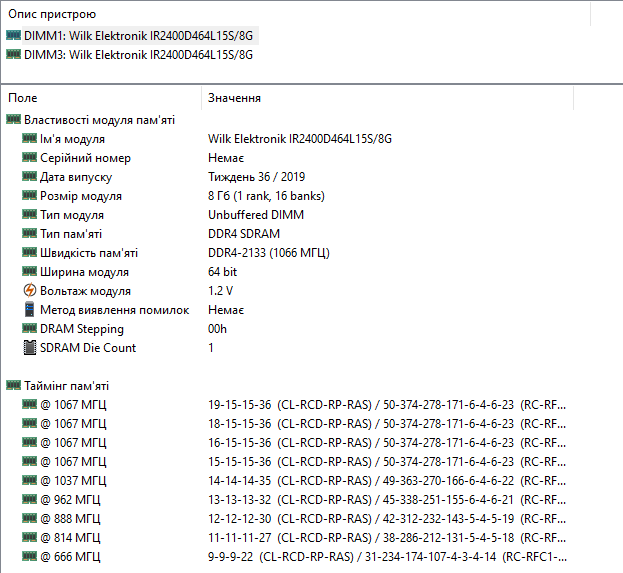
Task: Click the module name value in the Значення column
Action: coord(300,139)
